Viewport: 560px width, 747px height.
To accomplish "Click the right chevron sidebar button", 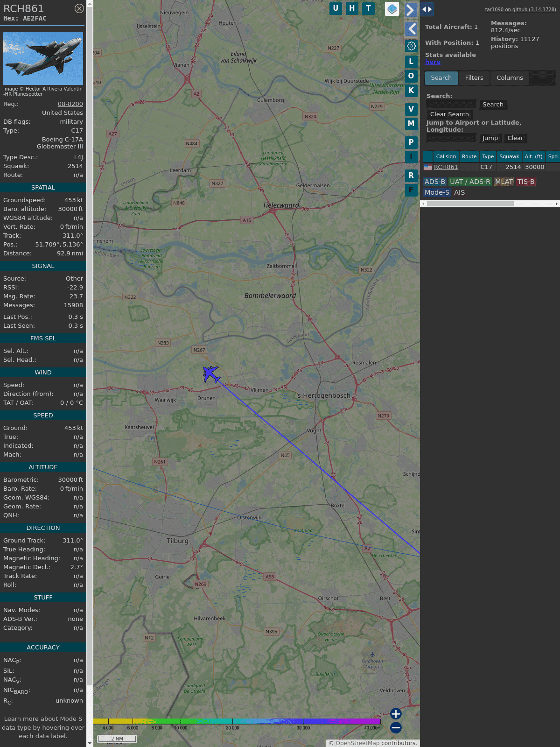I will tap(411, 10).
